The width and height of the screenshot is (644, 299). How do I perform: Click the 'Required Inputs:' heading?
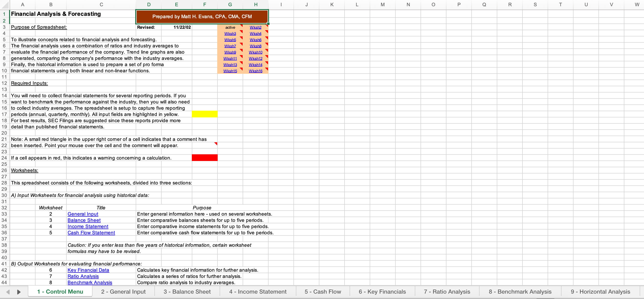[29, 83]
